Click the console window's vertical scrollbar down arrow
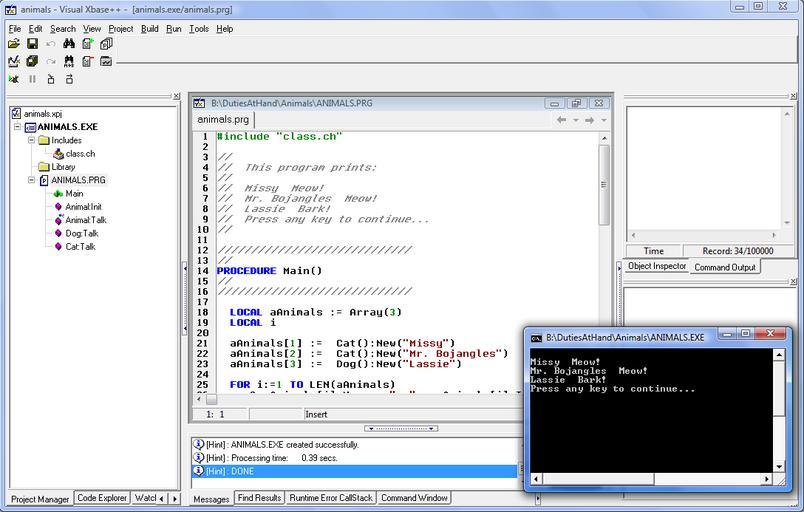 click(780, 466)
